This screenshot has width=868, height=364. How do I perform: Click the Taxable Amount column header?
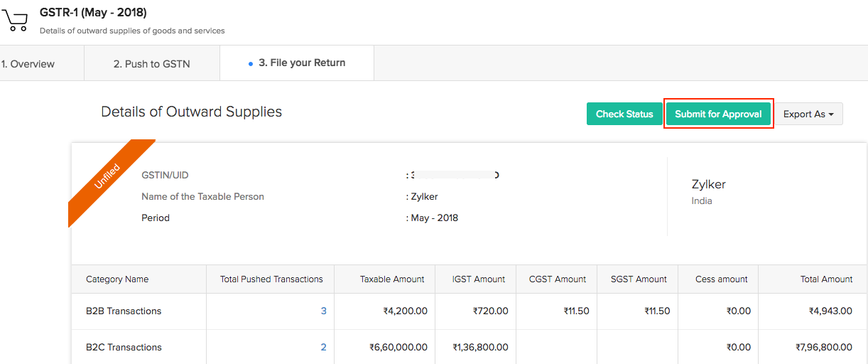(x=392, y=279)
